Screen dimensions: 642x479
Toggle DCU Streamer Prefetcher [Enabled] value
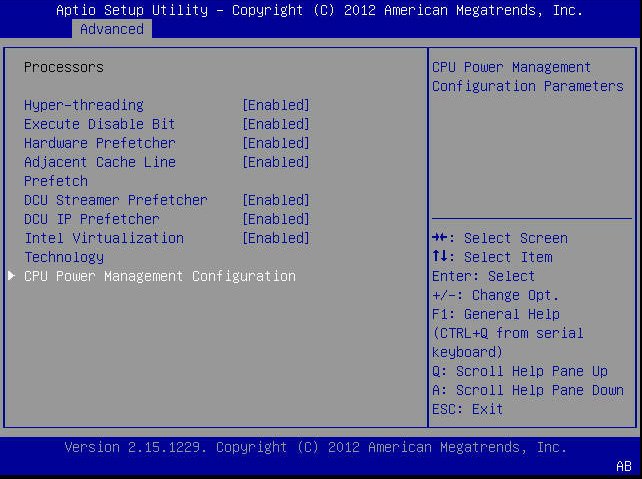pos(276,200)
